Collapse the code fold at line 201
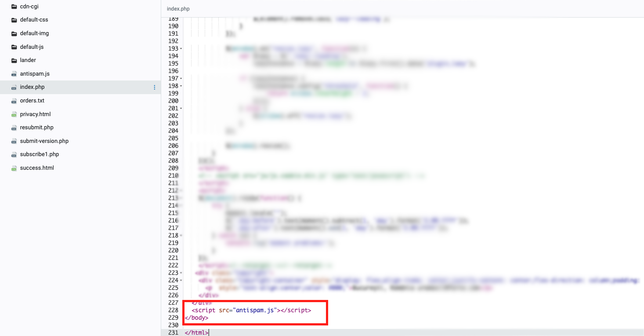Image resolution: width=644 pixels, height=336 pixels. (x=181, y=108)
